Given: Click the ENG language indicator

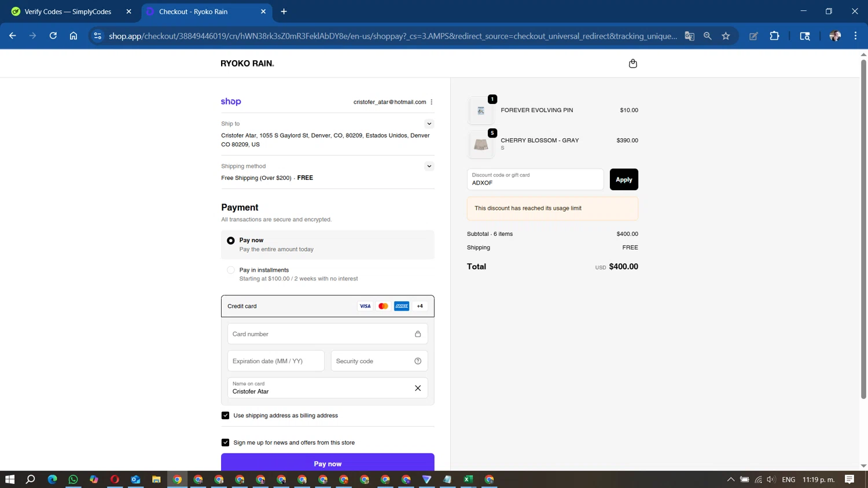Looking at the screenshot, I should point(788,479).
